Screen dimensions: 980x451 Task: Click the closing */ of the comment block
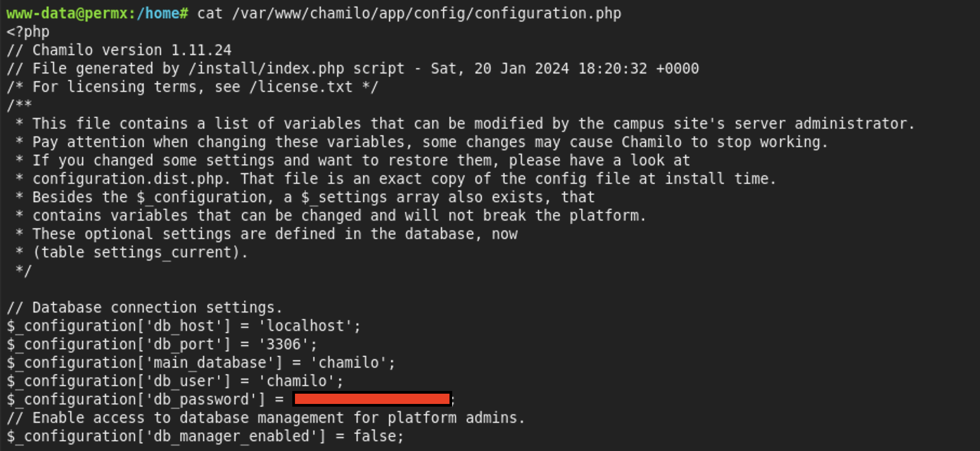[x=24, y=270]
